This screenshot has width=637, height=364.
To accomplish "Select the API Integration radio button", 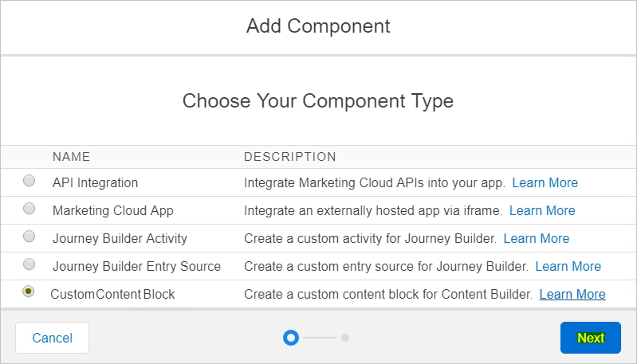I will [29, 181].
